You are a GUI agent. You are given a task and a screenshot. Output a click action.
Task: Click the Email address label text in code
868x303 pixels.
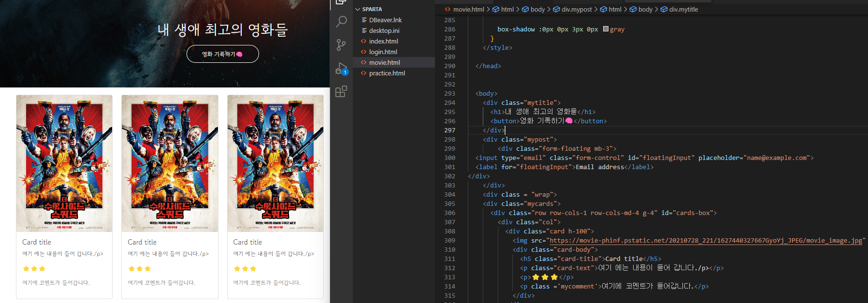click(600, 167)
